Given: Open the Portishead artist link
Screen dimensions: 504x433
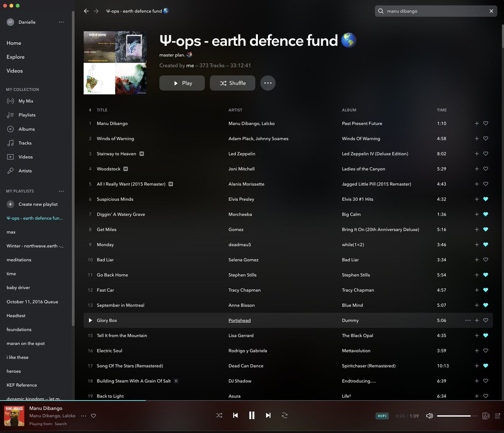Looking at the screenshot, I should tap(239, 320).
